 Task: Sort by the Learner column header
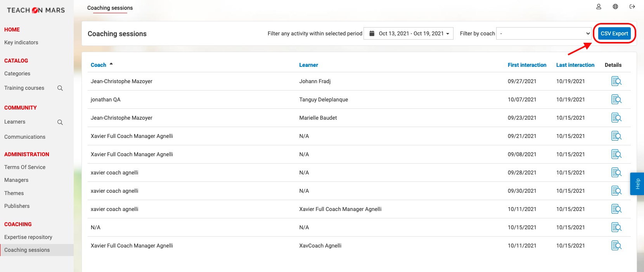[309, 65]
